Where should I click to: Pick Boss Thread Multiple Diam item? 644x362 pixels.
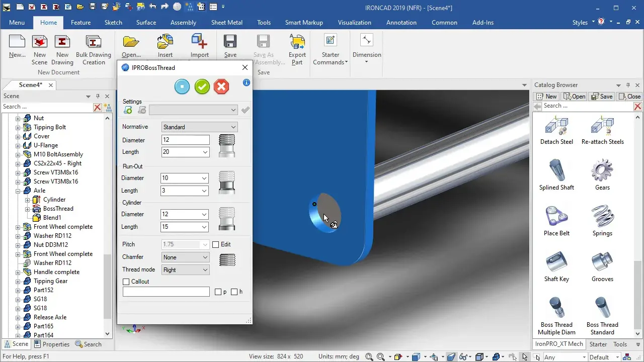556,316
